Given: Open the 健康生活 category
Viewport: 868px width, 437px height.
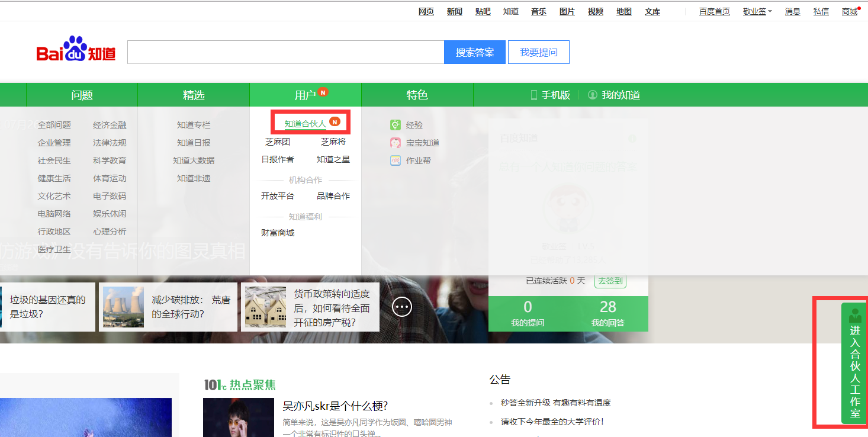Looking at the screenshot, I should pos(54,178).
